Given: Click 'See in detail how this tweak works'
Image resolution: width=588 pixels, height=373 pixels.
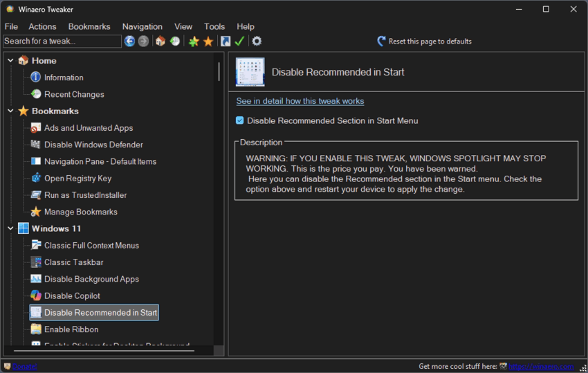Looking at the screenshot, I should click(x=300, y=101).
